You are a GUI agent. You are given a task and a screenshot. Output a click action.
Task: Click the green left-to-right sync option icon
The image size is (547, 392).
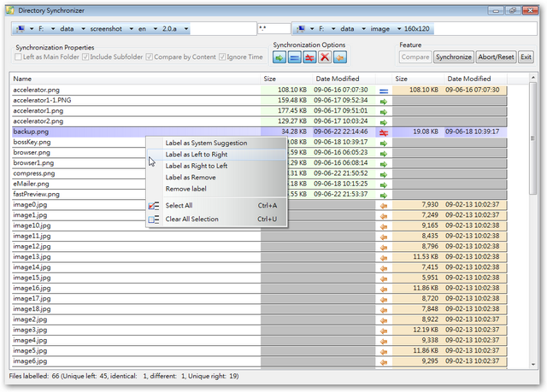279,57
